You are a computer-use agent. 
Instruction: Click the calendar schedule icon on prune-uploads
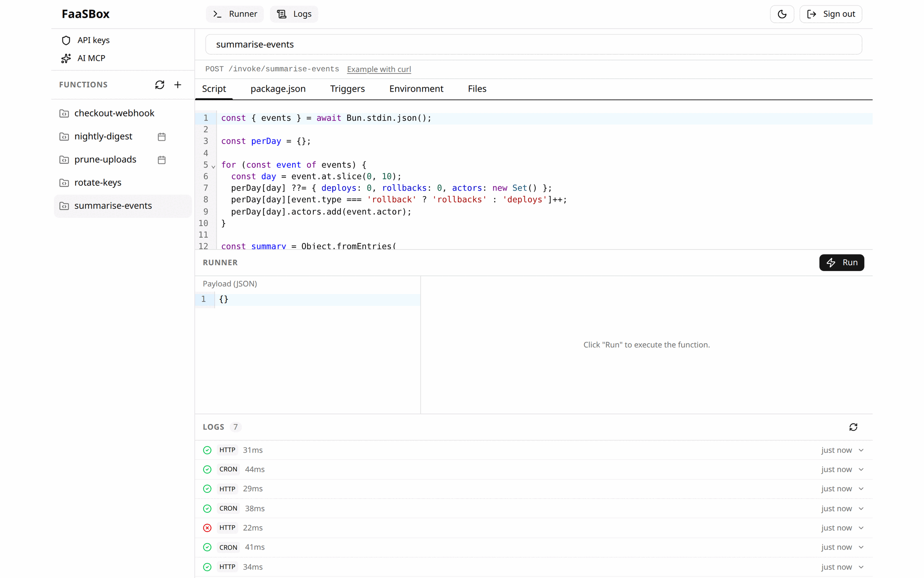coord(162,160)
